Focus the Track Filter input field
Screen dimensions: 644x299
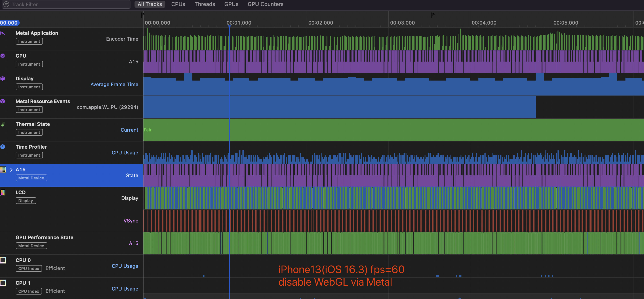(x=66, y=4)
